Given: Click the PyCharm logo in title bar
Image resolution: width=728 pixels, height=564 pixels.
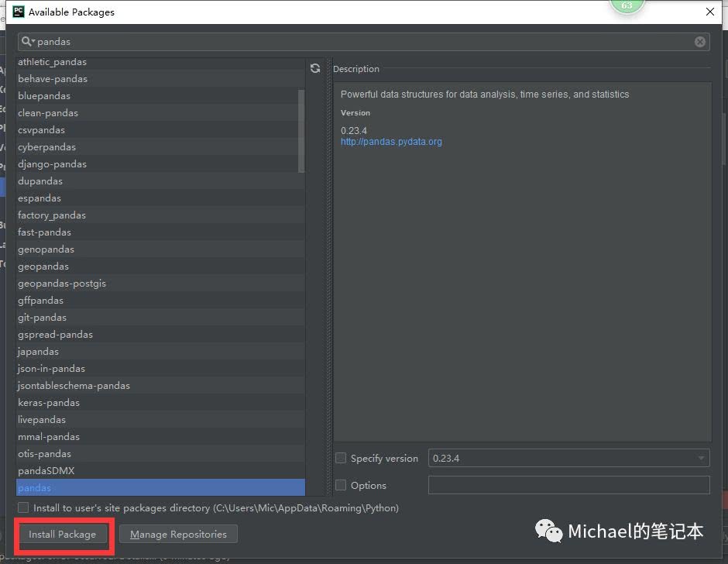Looking at the screenshot, I should pos(18,12).
